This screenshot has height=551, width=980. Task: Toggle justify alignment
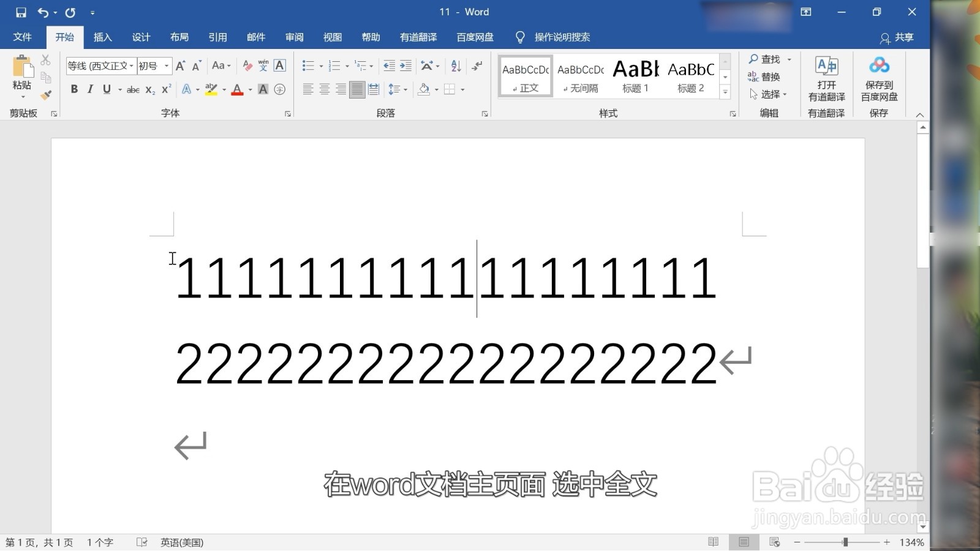[x=358, y=89]
